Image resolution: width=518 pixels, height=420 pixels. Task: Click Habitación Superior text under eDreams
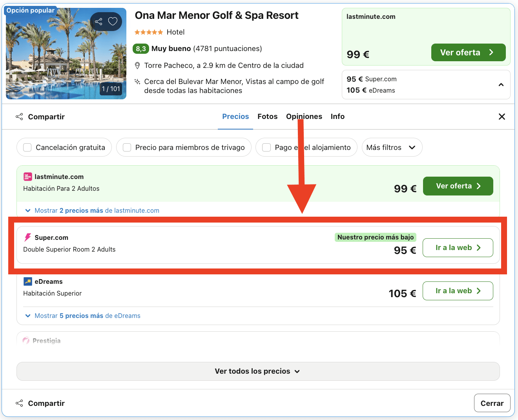pyautogui.click(x=53, y=293)
